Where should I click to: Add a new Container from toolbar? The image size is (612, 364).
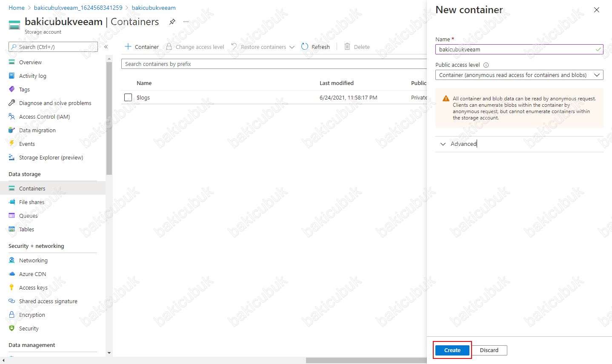pos(142,47)
